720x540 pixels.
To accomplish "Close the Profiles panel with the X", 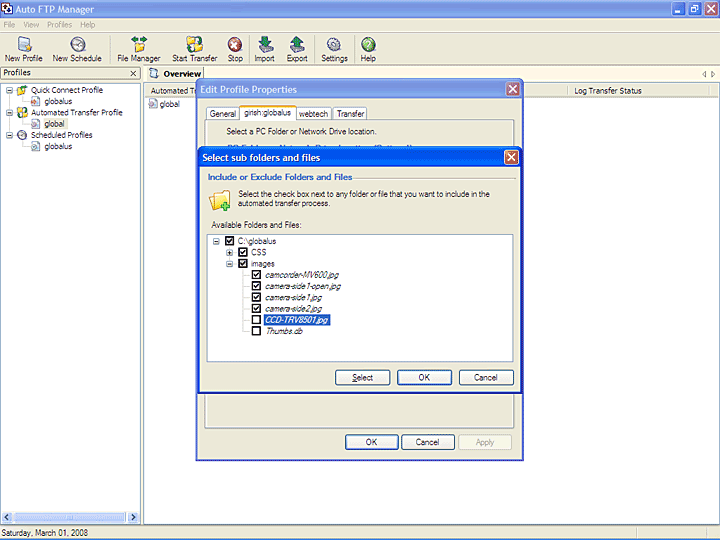I will [133, 73].
